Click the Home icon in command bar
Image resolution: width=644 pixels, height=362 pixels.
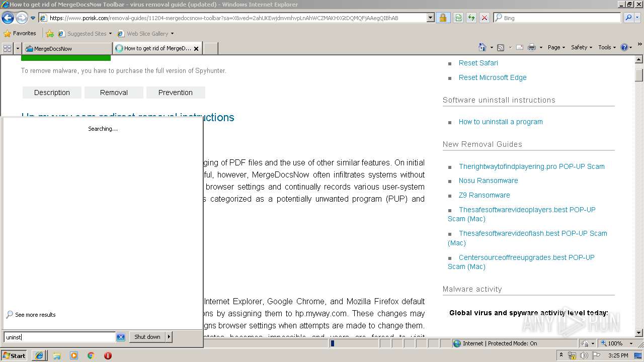[x=482, y=47]
